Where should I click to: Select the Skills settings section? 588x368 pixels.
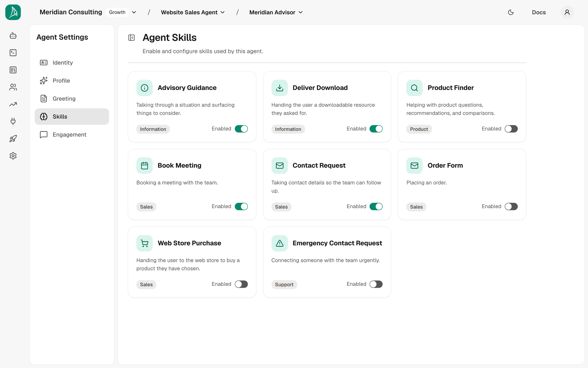72,117
